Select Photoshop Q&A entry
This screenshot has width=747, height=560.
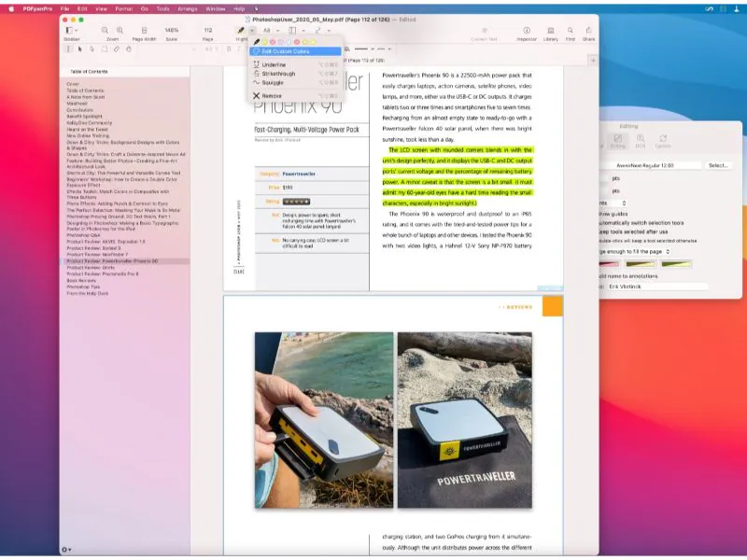tap(83, 235)
